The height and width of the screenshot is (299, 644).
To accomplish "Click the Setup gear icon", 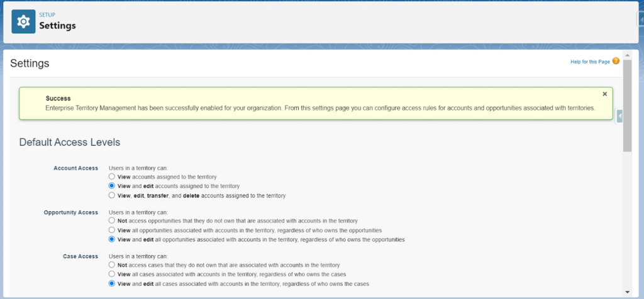I will click(24, 21).
